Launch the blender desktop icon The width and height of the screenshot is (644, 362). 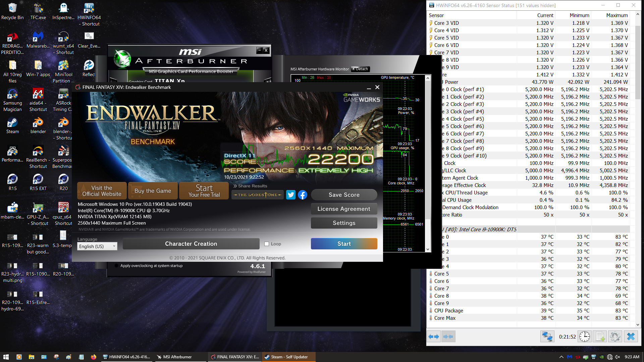click(x=38, y=126)
